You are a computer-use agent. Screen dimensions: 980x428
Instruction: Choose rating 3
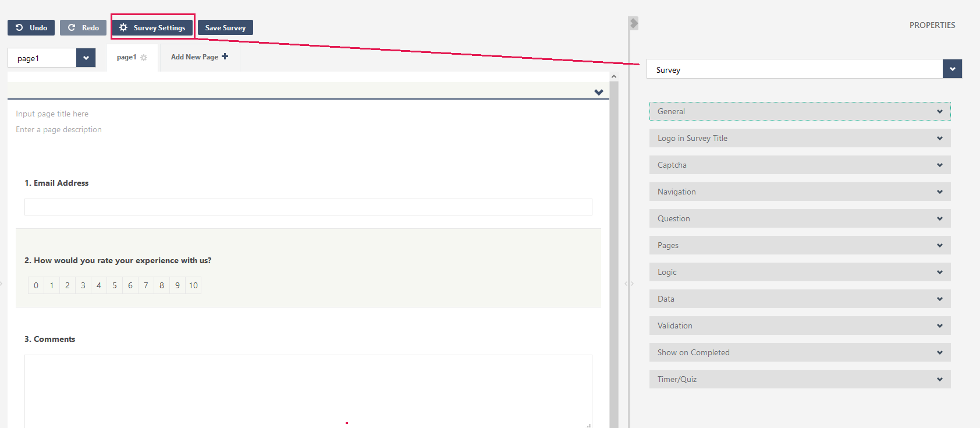tap(83, 285)
